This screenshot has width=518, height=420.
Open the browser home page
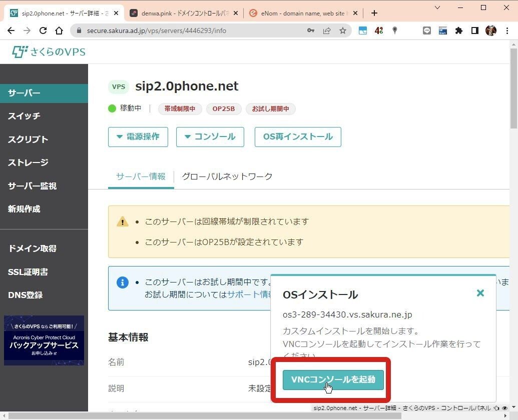pyautogui.click(x=59, y=30)
